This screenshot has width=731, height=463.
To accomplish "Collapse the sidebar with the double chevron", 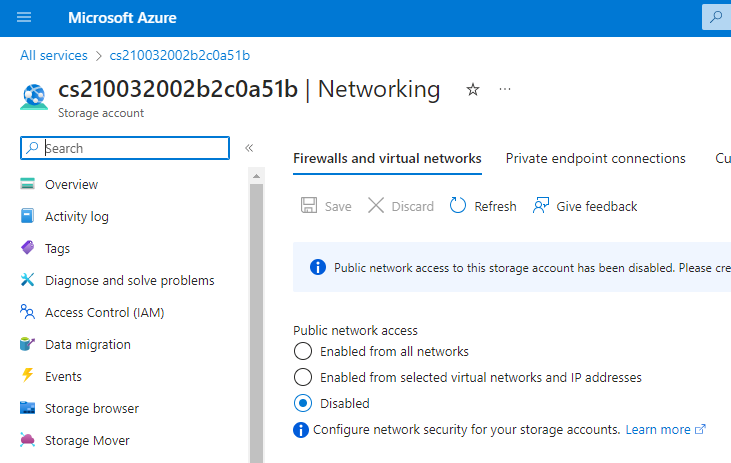I will 249,148.
